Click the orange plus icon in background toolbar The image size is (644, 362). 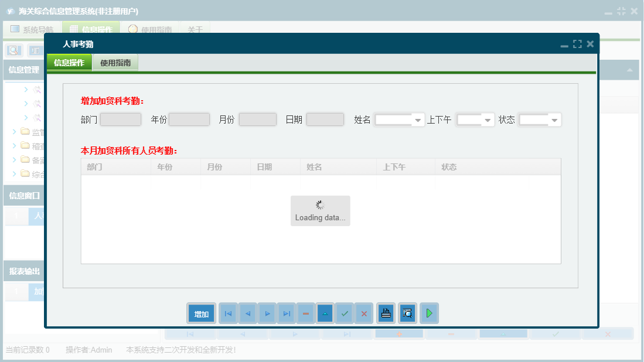pyautogui.click(x=399, y=334)
